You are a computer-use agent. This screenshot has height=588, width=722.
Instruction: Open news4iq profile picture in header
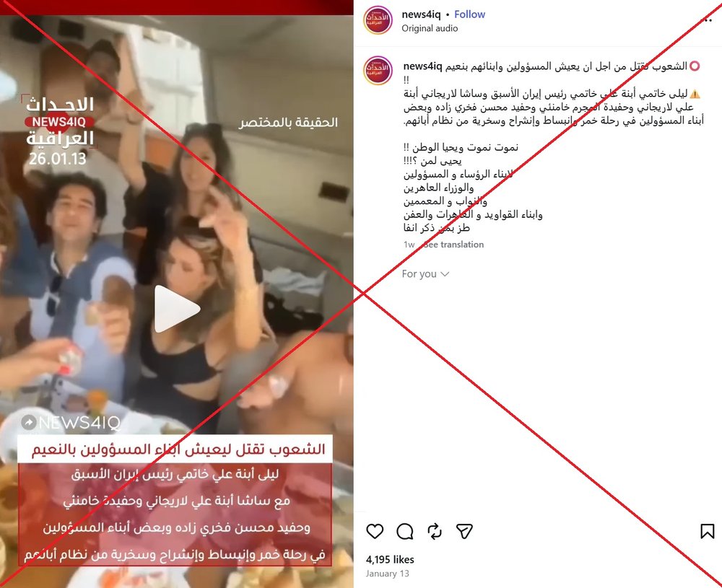[378, 20]
